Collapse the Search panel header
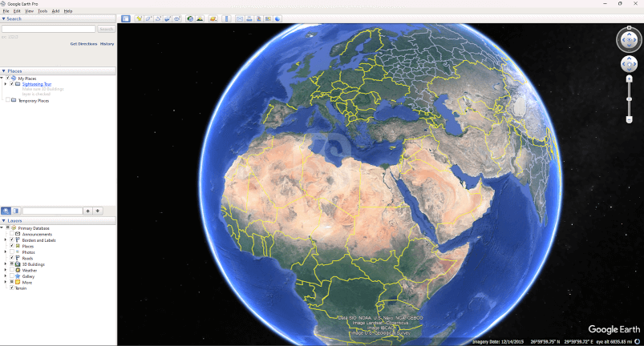The image size is (644, 346). (58, 19)
